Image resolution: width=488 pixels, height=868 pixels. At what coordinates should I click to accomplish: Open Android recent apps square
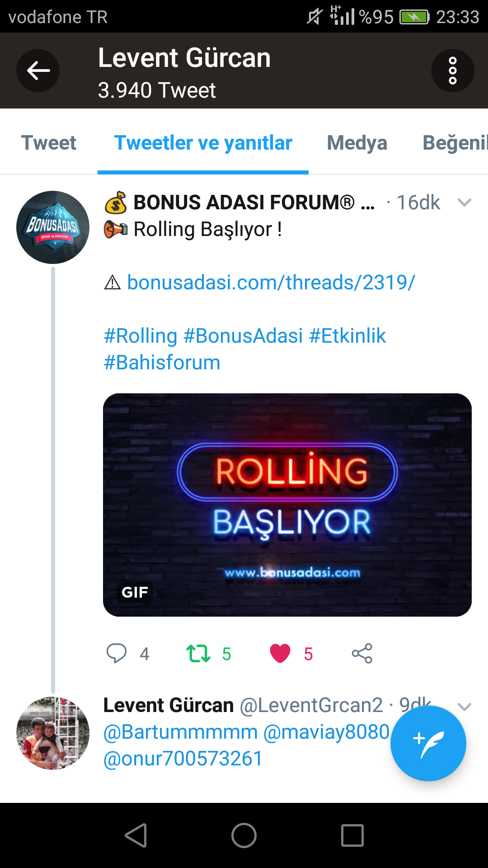pyautogui.click(x=352, y=835)
